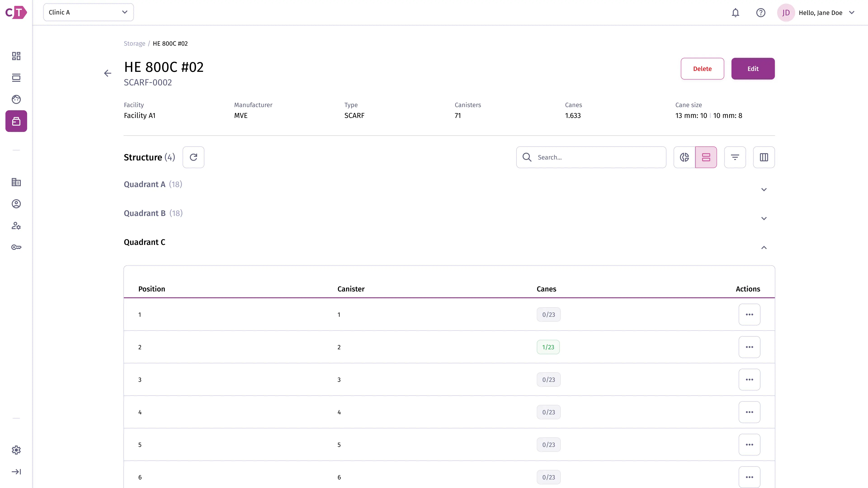
Task: Open the user account icon in sidebar
Action: [x=16, y=204]
